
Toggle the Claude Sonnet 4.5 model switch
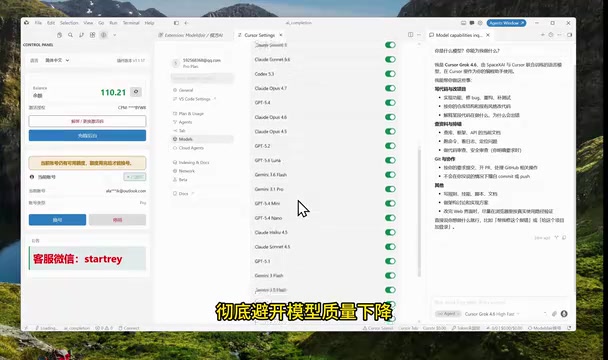[x=390, y=246]
